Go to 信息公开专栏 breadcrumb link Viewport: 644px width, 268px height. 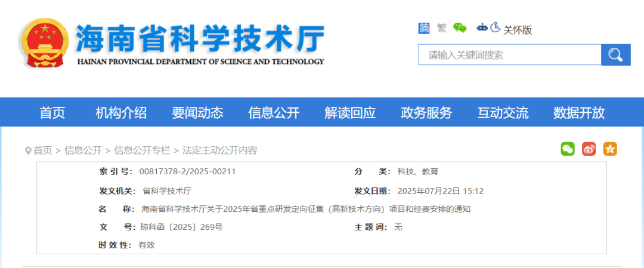tap(142, 150)
